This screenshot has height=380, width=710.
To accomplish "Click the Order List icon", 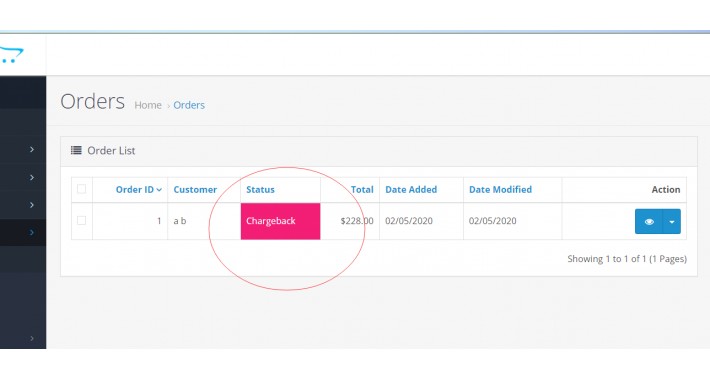I will coord(76,150).
